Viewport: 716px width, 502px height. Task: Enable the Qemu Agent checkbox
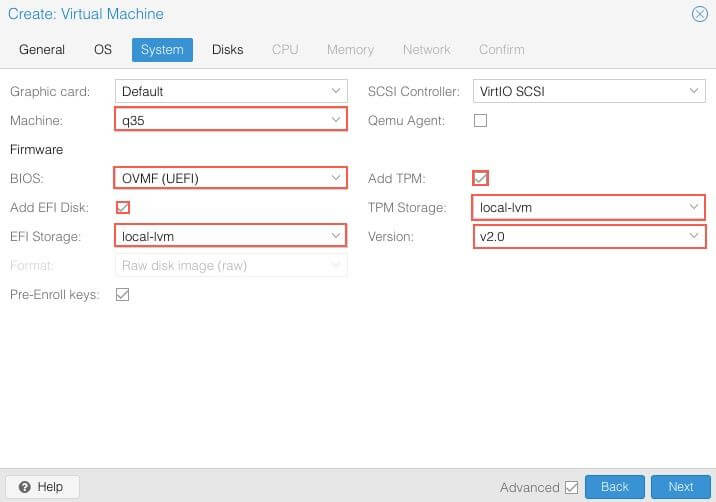(480, 120)
